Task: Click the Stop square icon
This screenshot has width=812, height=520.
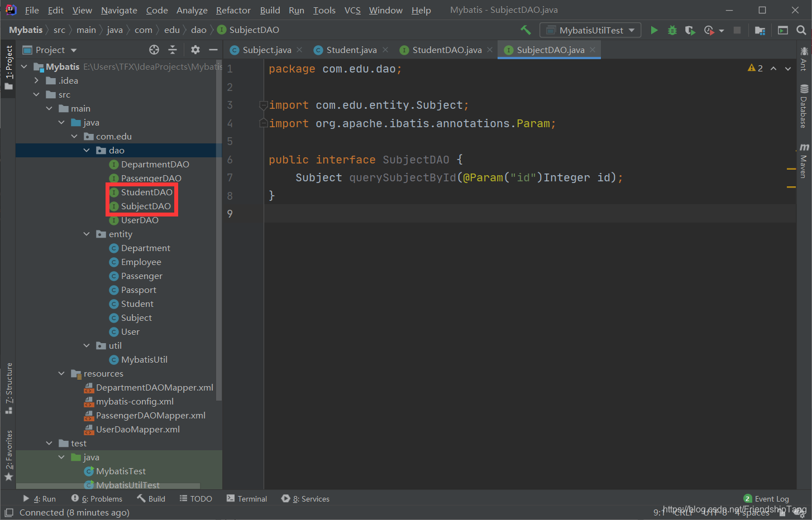Action: coord(737,30)
